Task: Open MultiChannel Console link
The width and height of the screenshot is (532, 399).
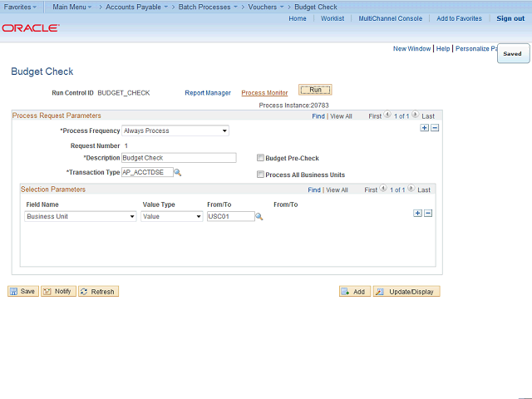Action: tap(391, 18)
